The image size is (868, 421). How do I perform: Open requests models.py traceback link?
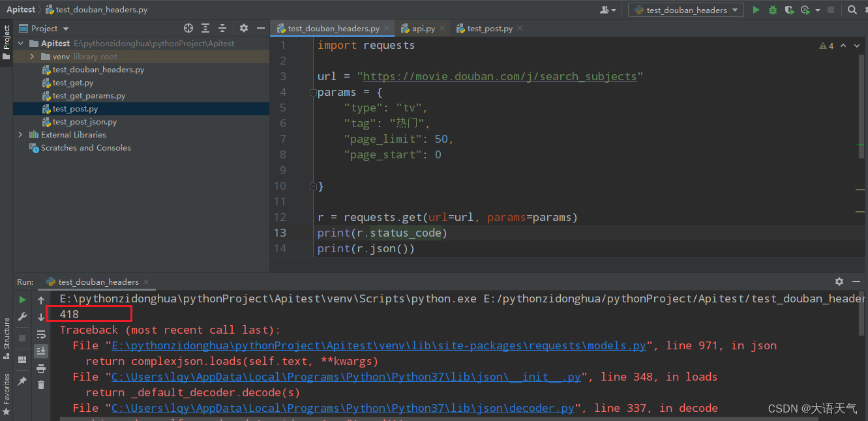pos(379,346)
